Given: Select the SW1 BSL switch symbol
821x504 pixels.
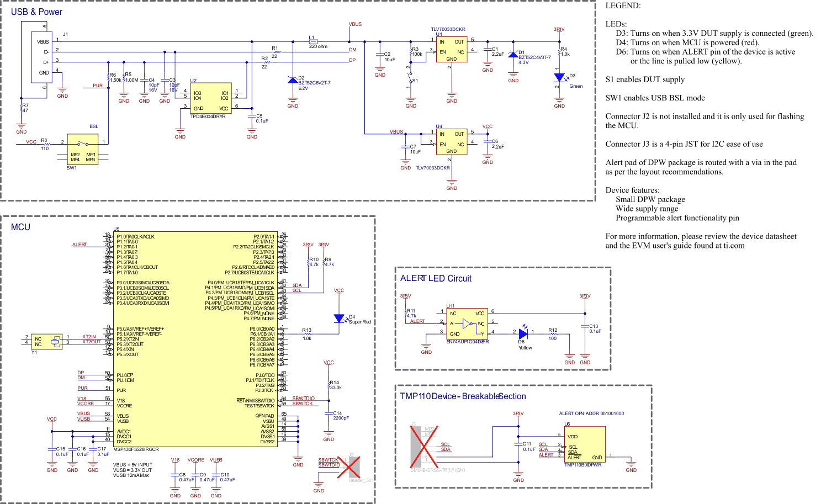Looking at the screenshot, I should (82, 148).
